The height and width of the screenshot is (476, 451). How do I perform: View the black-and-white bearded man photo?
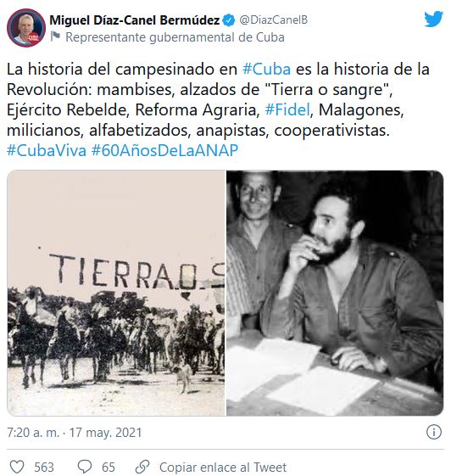tap(335, 293)
